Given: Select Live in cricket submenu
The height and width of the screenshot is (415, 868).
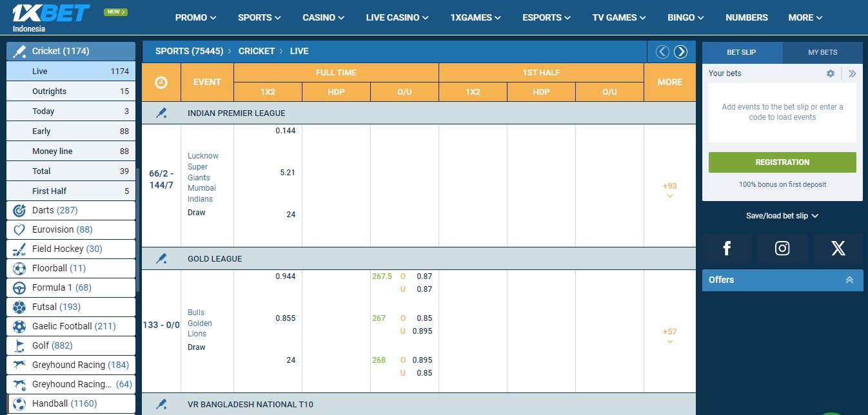Looking at the screenshot, I should click(x=71, y=72).
